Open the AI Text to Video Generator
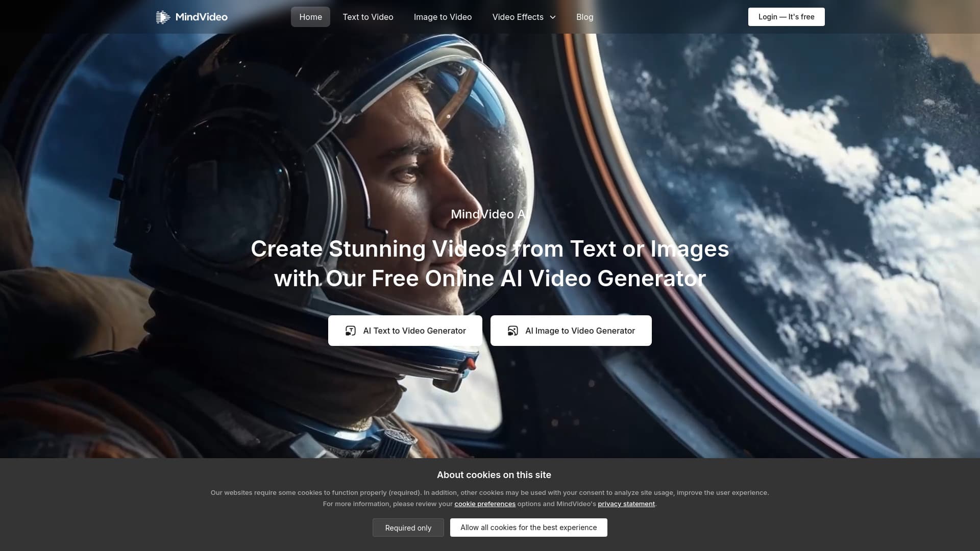This screenshot has height=551, width=980. (x=405, y=331)
